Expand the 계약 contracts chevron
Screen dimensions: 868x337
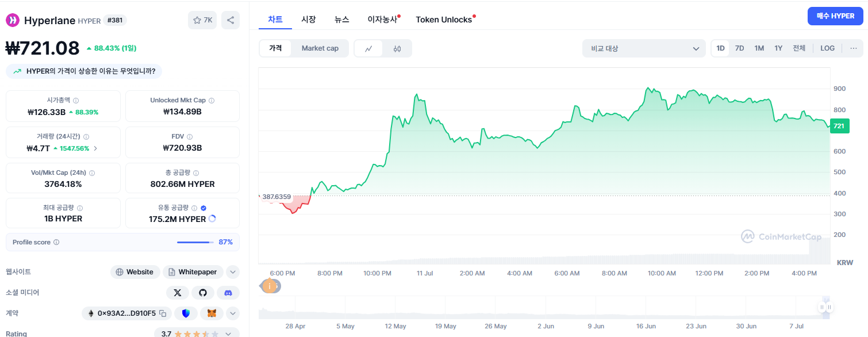click(x=233, y=313)
